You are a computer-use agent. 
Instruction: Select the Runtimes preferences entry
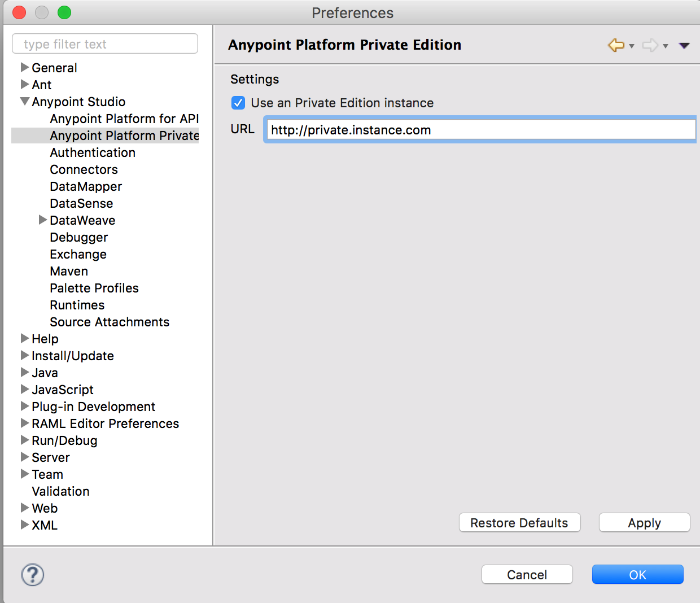77,305
